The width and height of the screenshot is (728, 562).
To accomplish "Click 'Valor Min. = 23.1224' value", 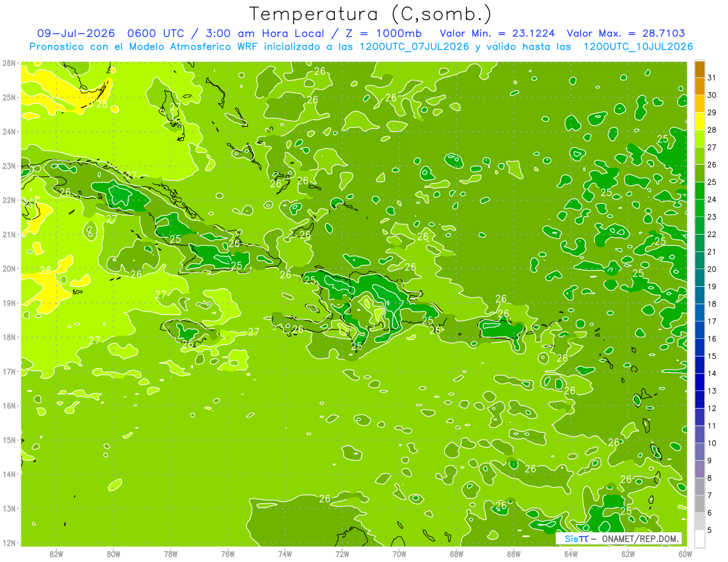I will 497,33.
